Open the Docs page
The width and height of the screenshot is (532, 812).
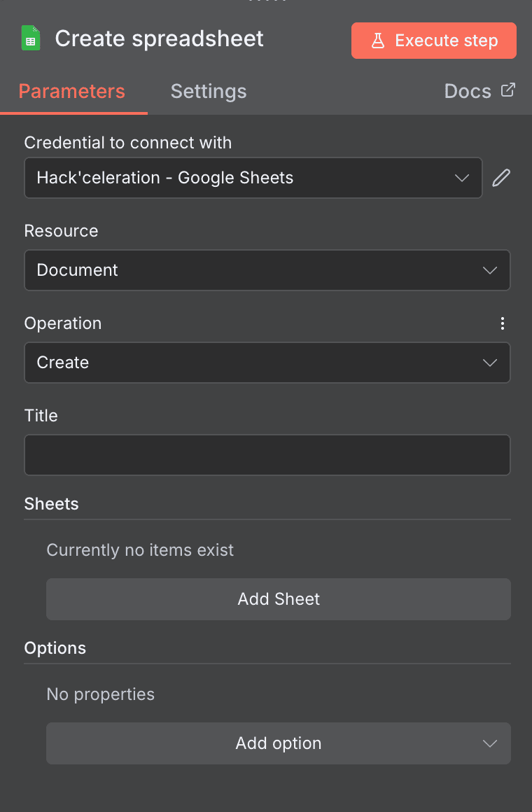[467, 90]
